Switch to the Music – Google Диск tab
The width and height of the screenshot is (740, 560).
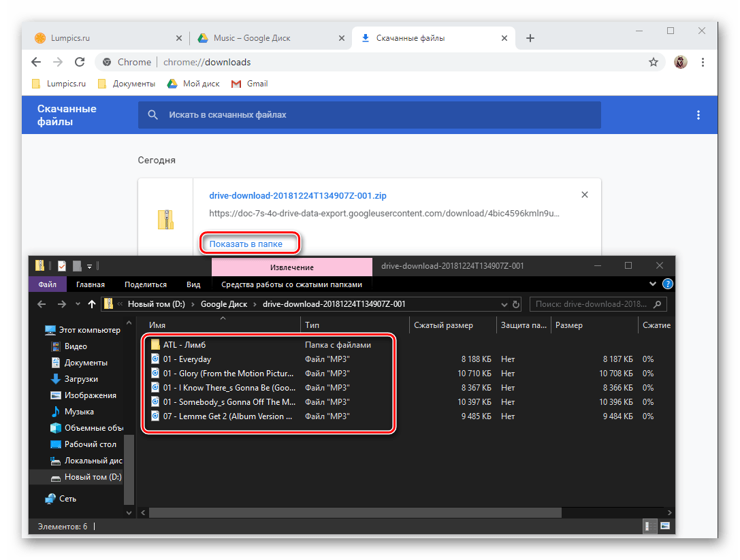pos(251,38)
